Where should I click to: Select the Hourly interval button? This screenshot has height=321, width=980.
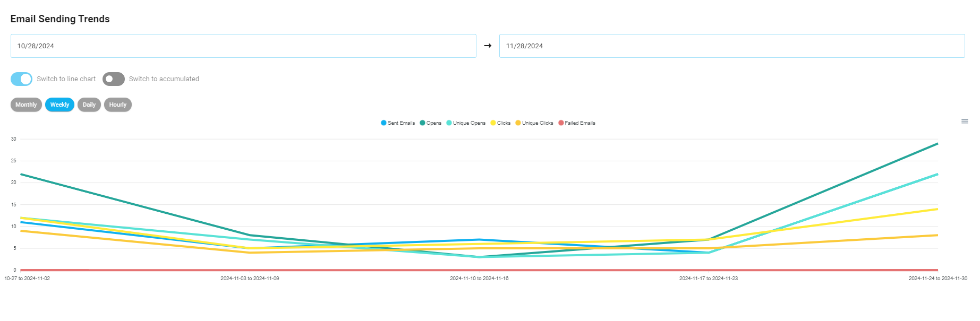[x=118, y=105]
